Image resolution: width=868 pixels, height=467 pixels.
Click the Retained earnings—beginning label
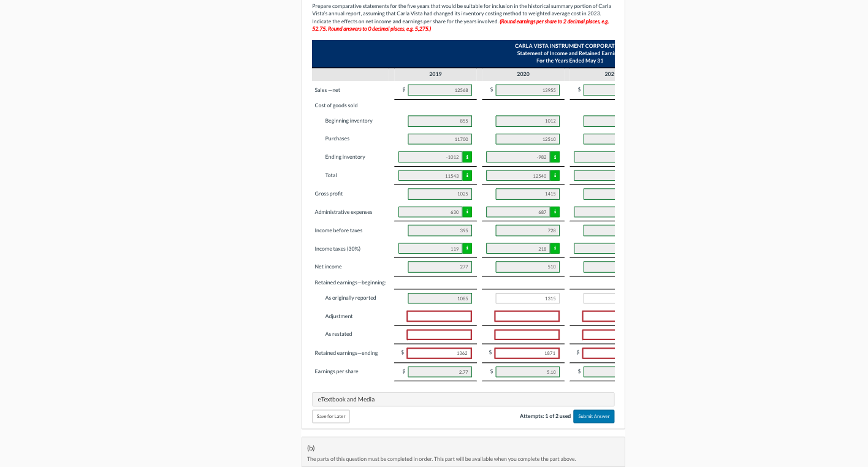[351, 283]
